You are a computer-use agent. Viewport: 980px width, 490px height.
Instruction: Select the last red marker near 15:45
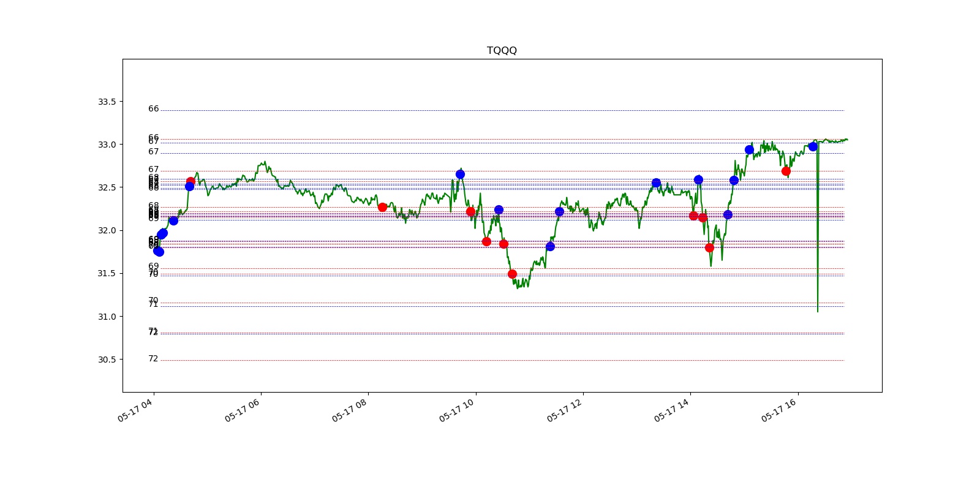(786, 171)
